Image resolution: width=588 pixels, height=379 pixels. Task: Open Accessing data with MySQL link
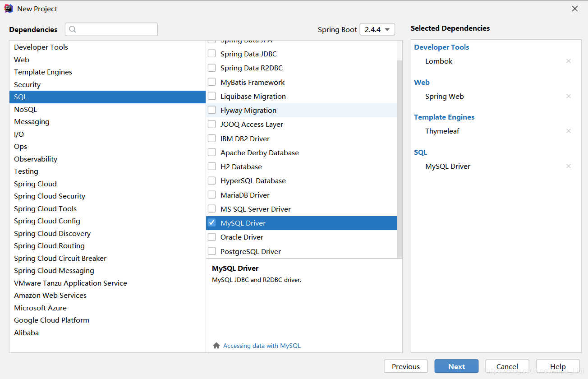(262, 346)
